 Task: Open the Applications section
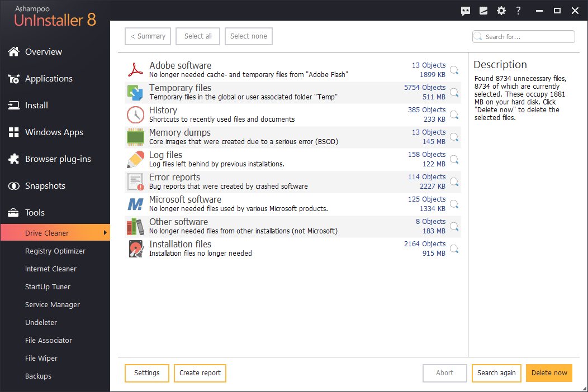point(49,79)
